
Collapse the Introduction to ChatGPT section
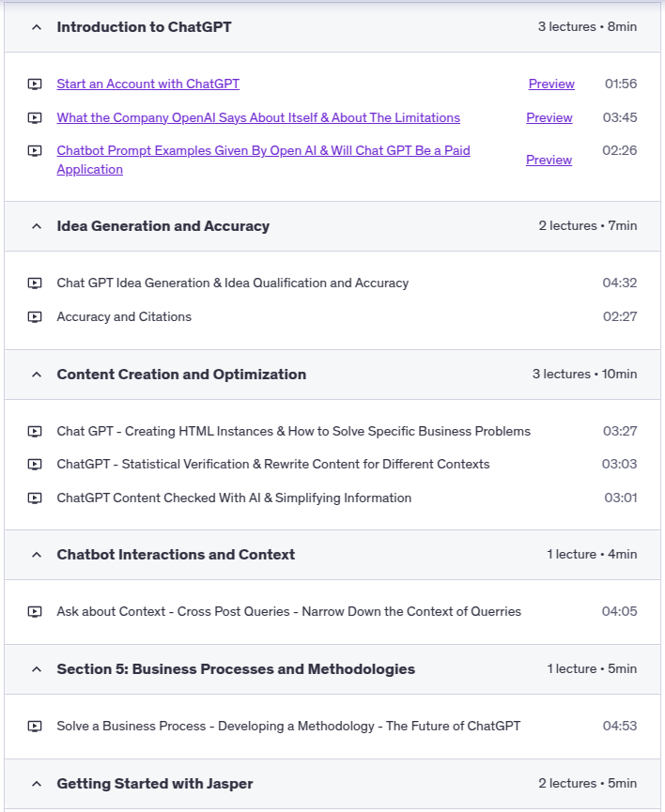coord(37,27)
